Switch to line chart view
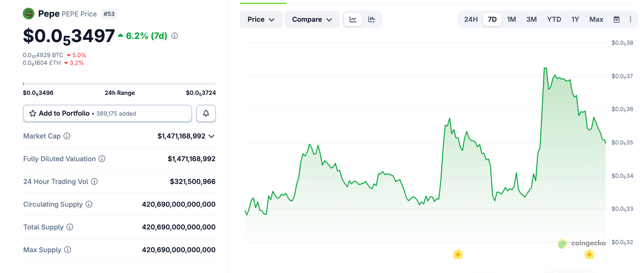Screen dimensions: 644x273 [353, 19]
